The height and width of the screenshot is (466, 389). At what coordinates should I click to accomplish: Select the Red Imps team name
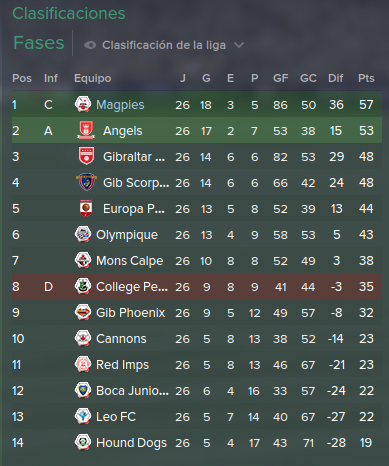(x=122, y=365)
